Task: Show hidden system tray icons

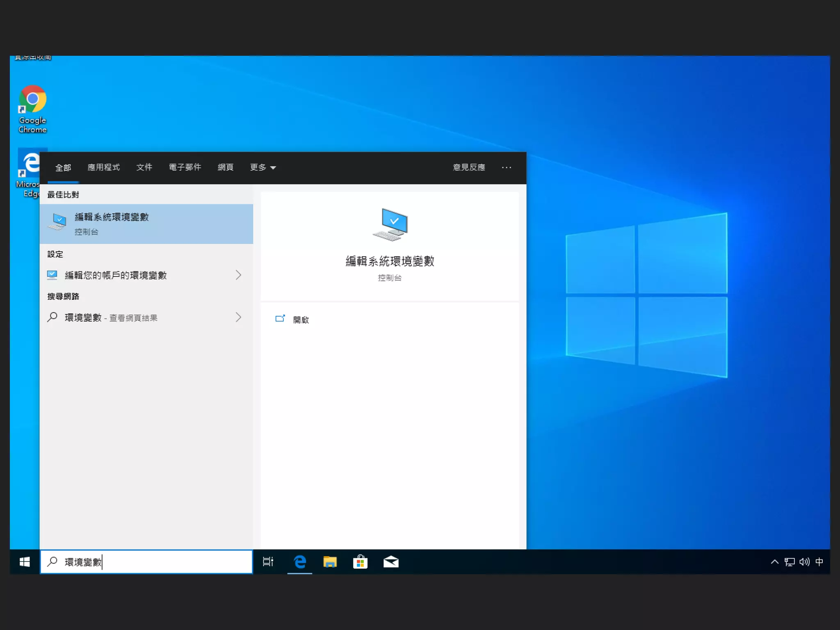Action: coord(774,562)
